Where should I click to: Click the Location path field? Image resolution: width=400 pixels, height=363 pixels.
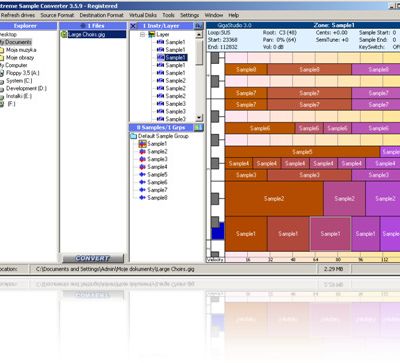pos(173,269)
